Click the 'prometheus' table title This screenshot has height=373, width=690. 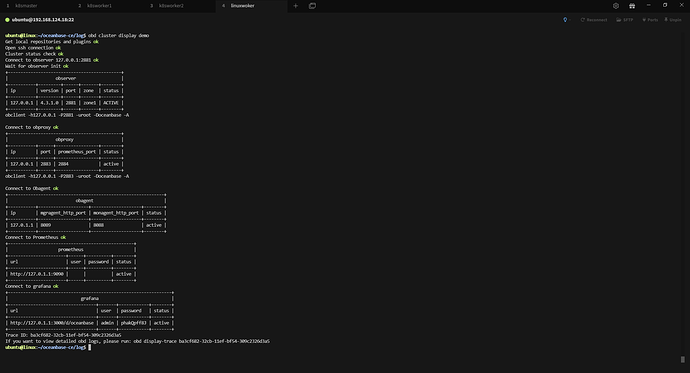(70, 249)
